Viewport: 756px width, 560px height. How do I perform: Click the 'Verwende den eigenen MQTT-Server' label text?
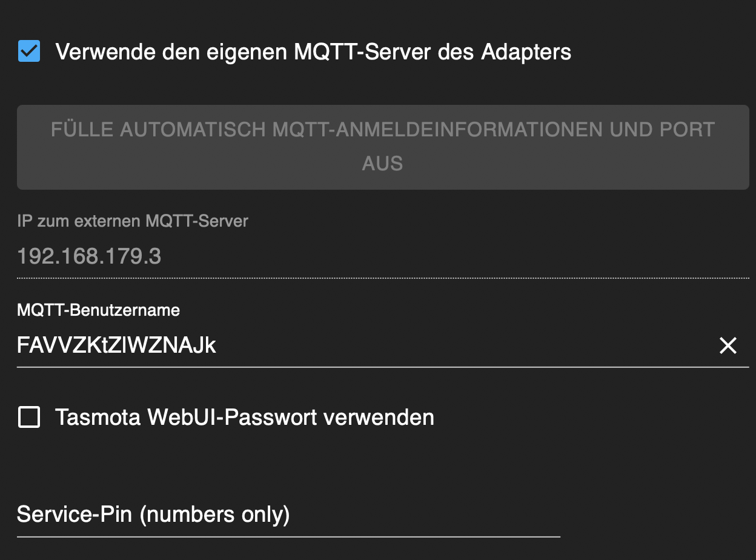(x=313, y=52)
